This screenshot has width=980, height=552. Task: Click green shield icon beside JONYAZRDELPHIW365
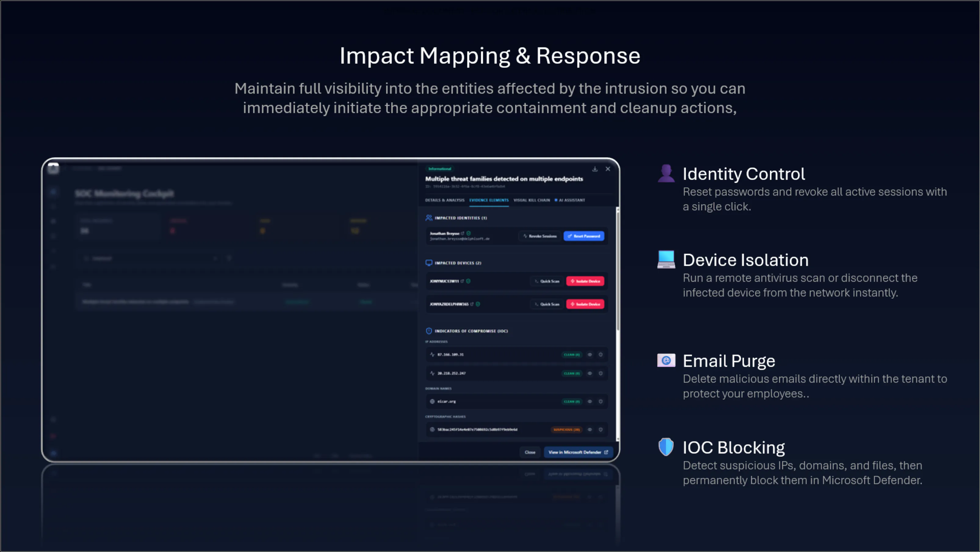pyautogui.click(x=478, y=304)
